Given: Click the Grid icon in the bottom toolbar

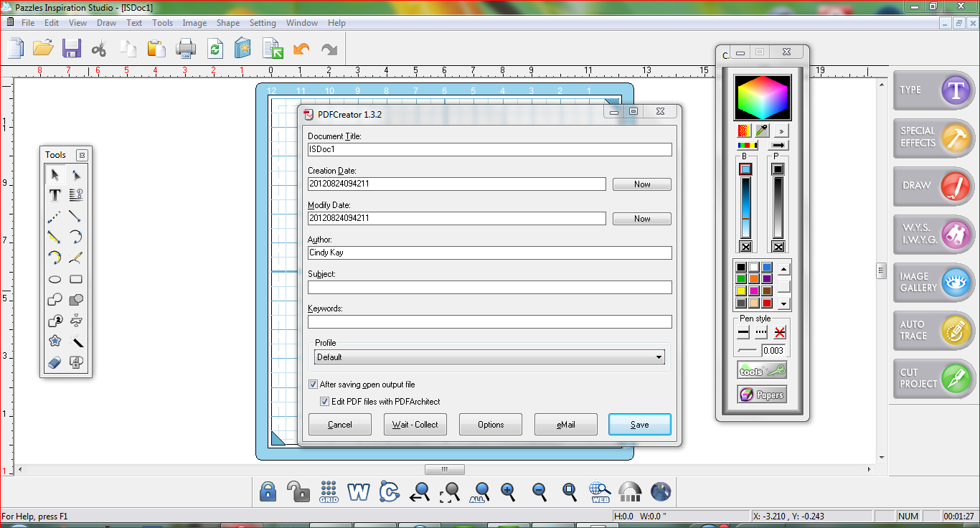Looking at the screenshot, I should coord(329,492).
